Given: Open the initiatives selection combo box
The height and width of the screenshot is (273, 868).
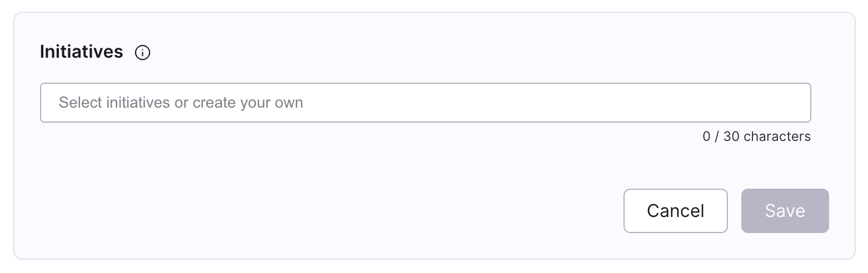Looking at the screenshot, I should point(425,103).
